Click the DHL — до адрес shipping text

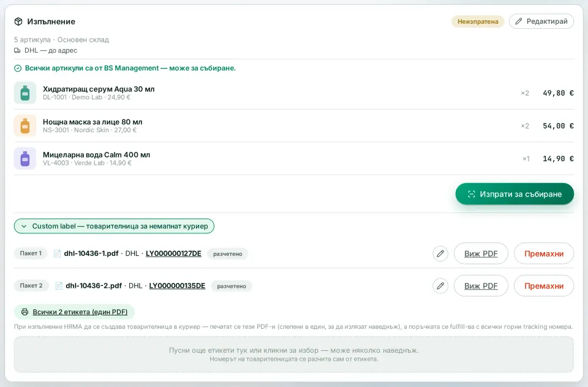[51, 50]
